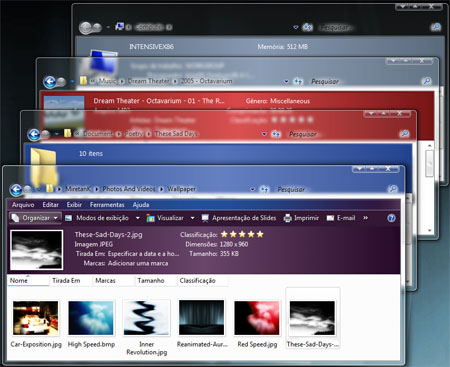Image resolution: width=450 pixels, height=367 pixels.
Task: Refresh the Computer window
Action: click(x=307, y=27)
